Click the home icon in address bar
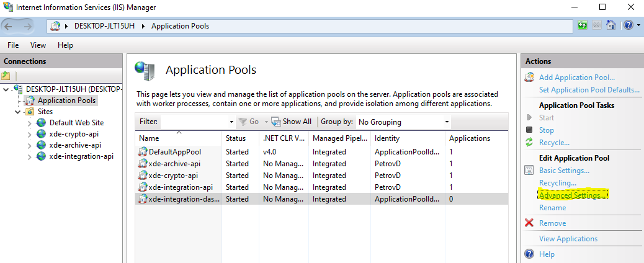Viewport: 644px width, 263px height. [610, 25]
